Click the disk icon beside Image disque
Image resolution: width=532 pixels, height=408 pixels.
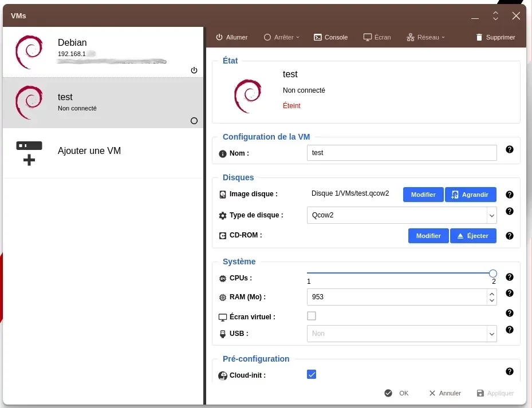coord(223,195)
